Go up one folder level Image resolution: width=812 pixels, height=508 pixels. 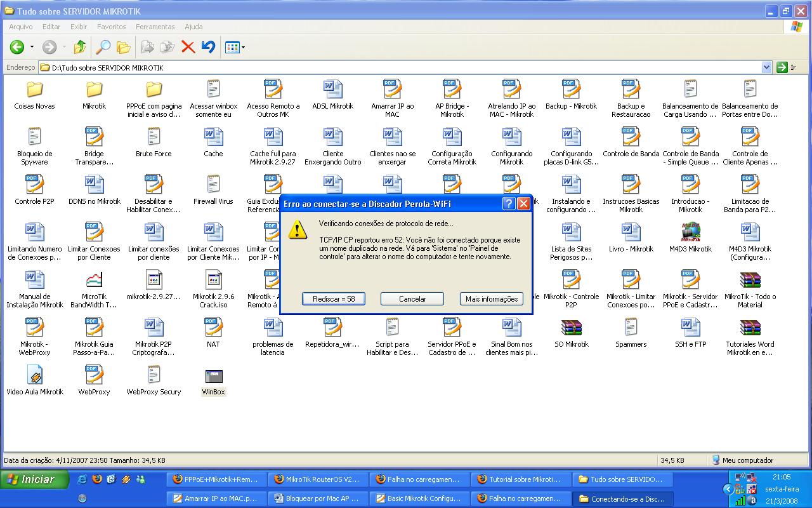tap(79, 47)
